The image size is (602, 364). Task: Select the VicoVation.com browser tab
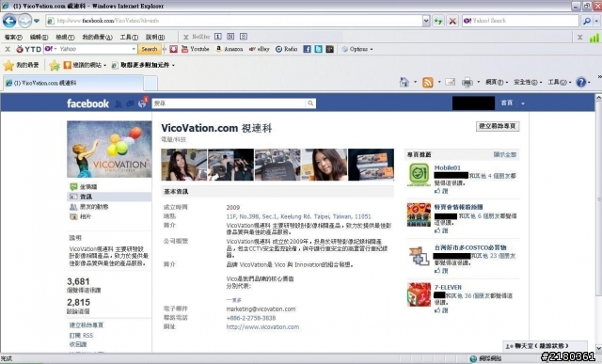(73, 83)
